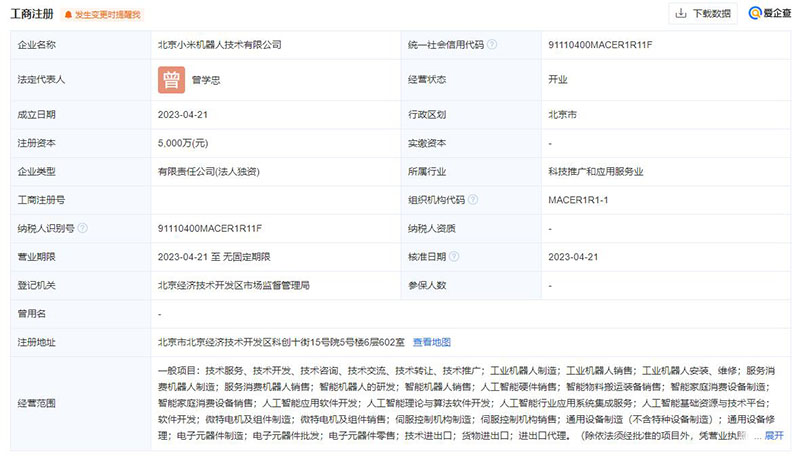800x462 pixels.
Task: Click the 核准日期 value 2023-04-21
Action: 573,257
